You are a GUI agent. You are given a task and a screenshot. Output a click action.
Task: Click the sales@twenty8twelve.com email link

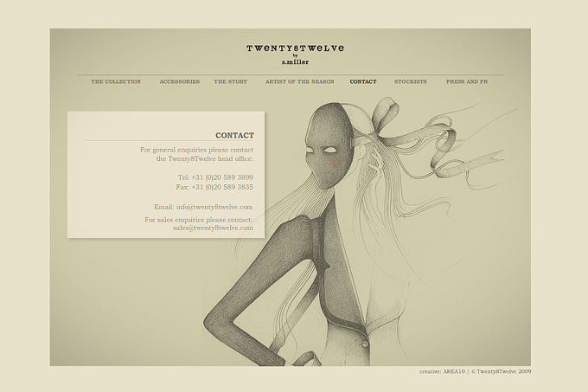pyautogui.click(x=213, y=228)
